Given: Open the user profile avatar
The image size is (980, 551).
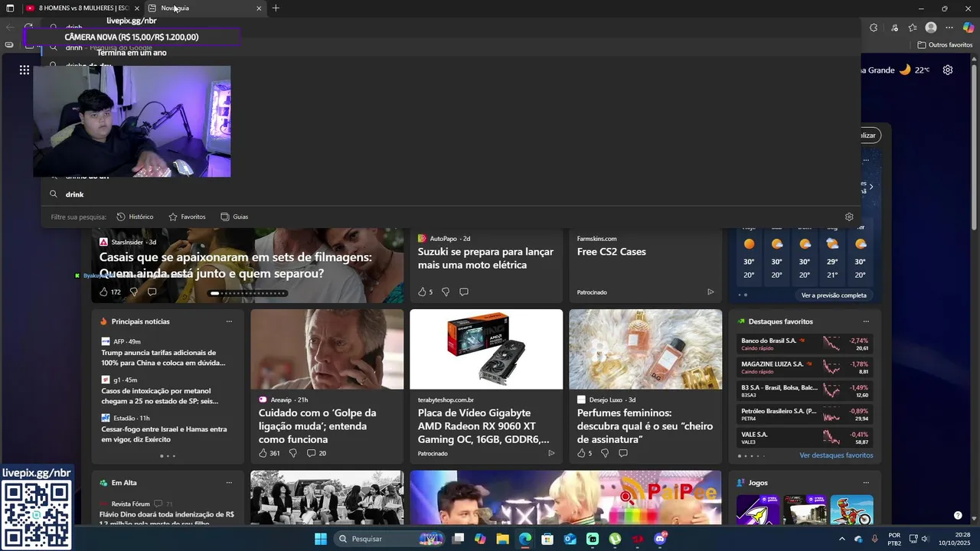Looking at the screenshot, I should click(931, 28).
